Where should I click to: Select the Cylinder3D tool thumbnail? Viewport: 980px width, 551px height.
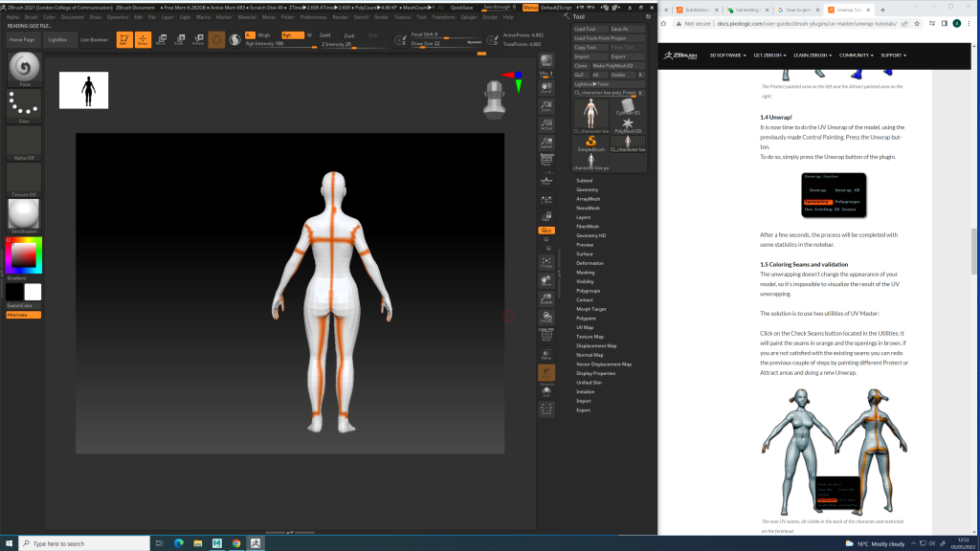coord(628,107)
